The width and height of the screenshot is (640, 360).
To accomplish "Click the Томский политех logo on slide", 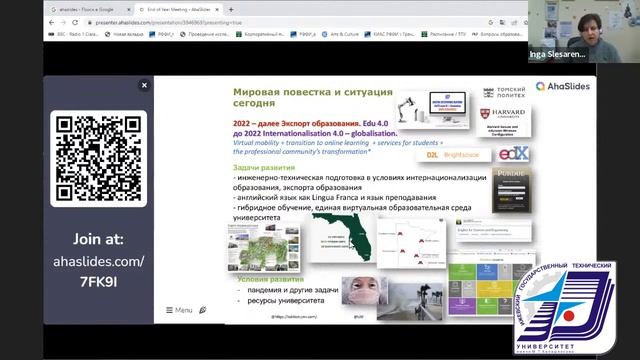I will click(x=504, y=93).
